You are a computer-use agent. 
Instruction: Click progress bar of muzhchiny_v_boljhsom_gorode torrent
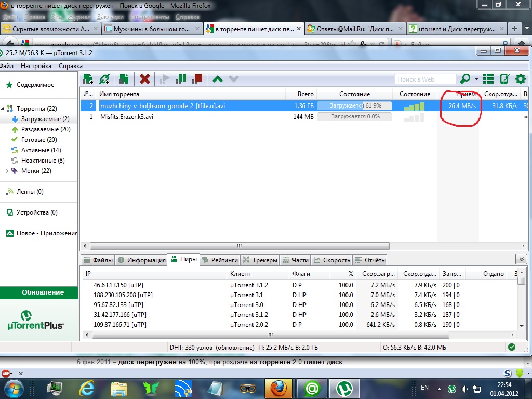354,106
